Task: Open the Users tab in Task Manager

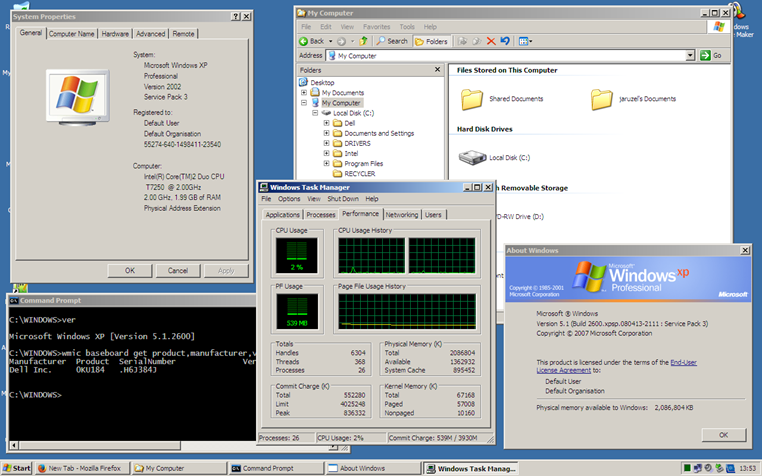Action: [433, 214]
